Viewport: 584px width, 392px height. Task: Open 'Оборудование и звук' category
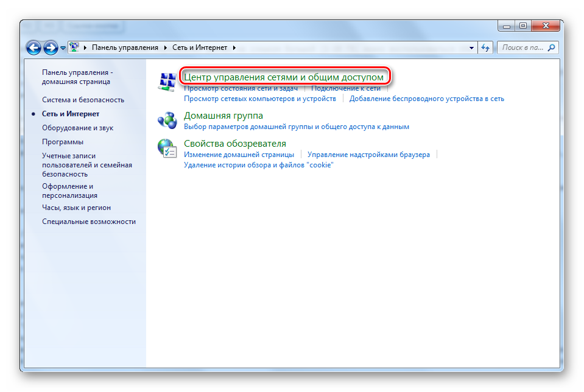(77, 128)
